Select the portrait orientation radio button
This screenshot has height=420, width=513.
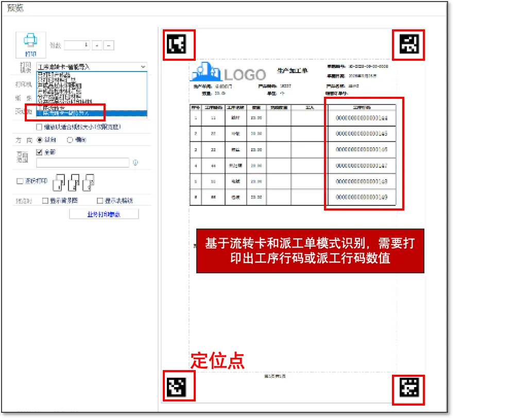click(x=40, y=140)
